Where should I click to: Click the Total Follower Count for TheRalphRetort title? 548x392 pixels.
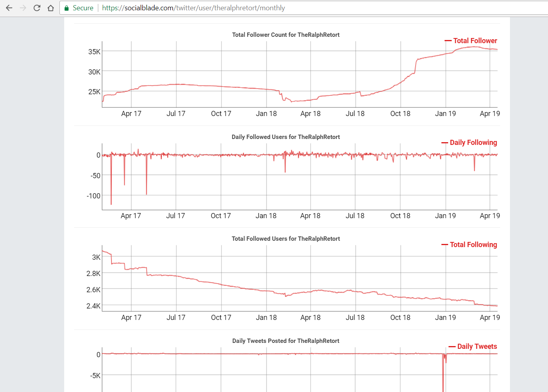coord(286,35)
